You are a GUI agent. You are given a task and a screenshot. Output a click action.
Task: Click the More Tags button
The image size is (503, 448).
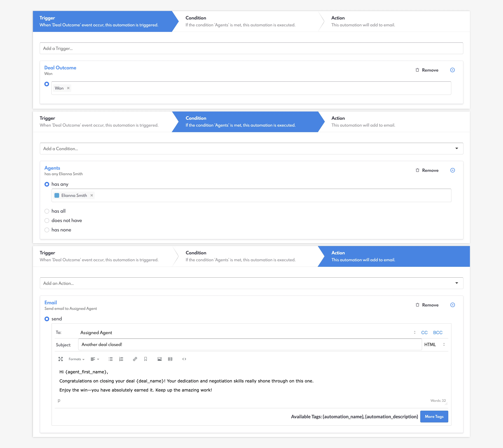(434, 417)
